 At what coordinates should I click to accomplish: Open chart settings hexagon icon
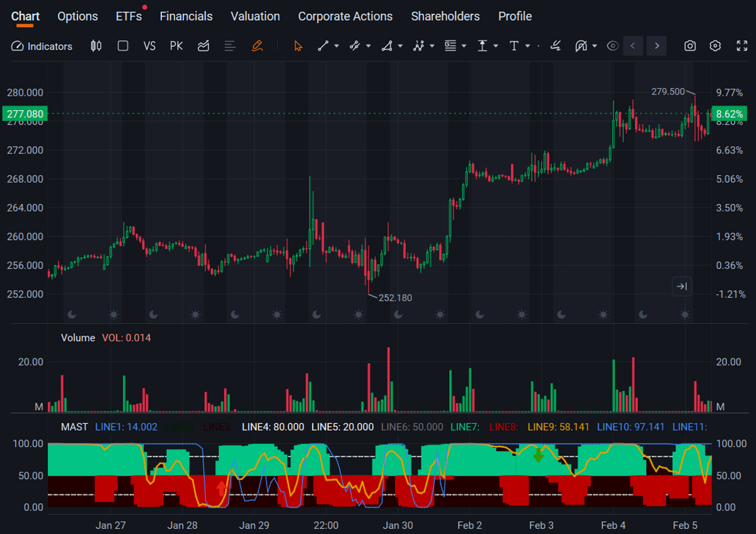(x=715, y=46)
